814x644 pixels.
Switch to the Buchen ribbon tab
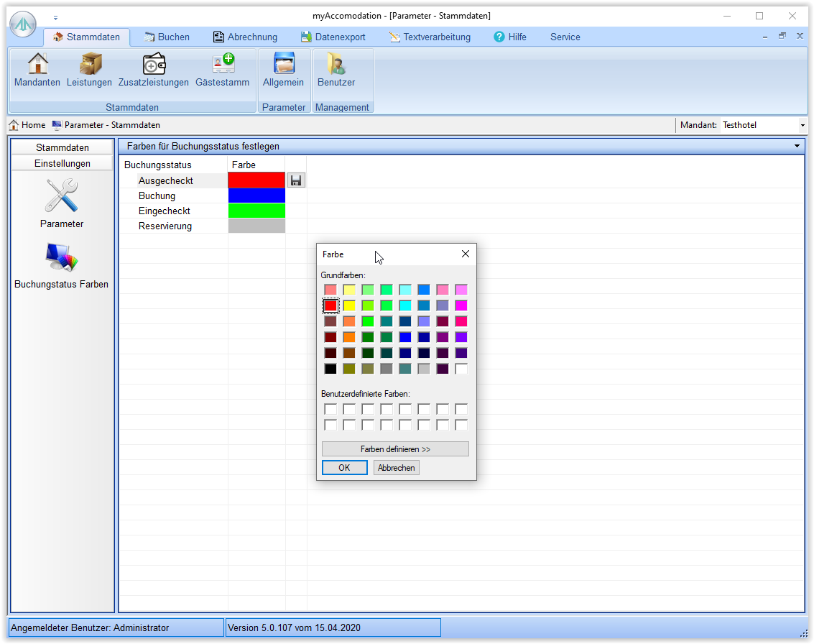167,37
